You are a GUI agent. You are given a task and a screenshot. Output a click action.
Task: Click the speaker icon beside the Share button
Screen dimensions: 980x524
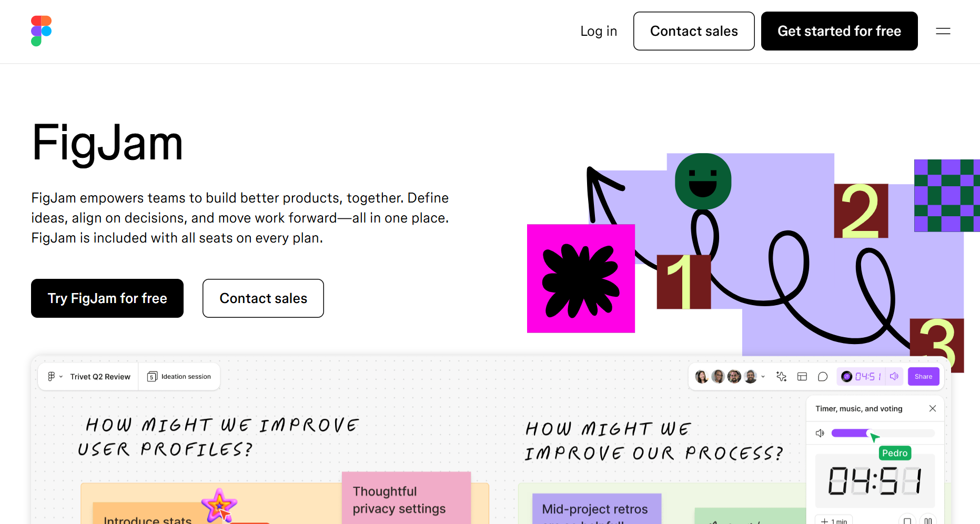click(x=894, y=376)
